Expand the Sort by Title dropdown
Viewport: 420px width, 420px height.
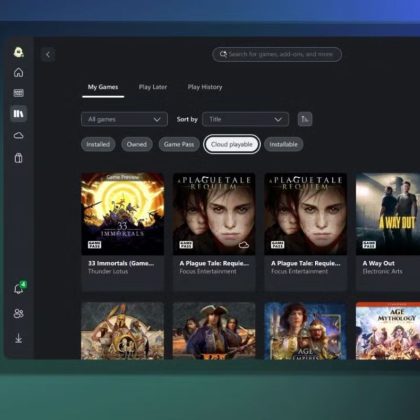click(x=245, y=119)
